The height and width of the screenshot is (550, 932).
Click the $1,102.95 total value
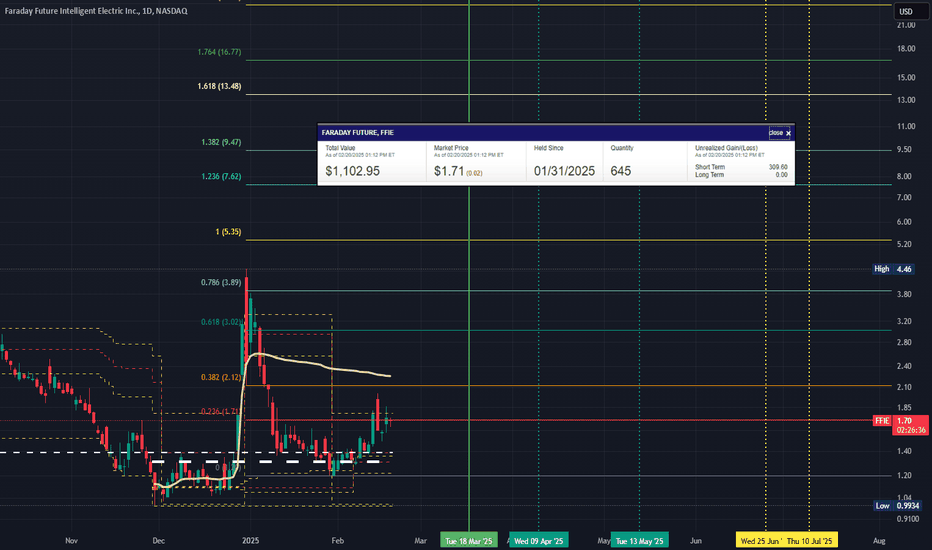click(x=352, y=171)
